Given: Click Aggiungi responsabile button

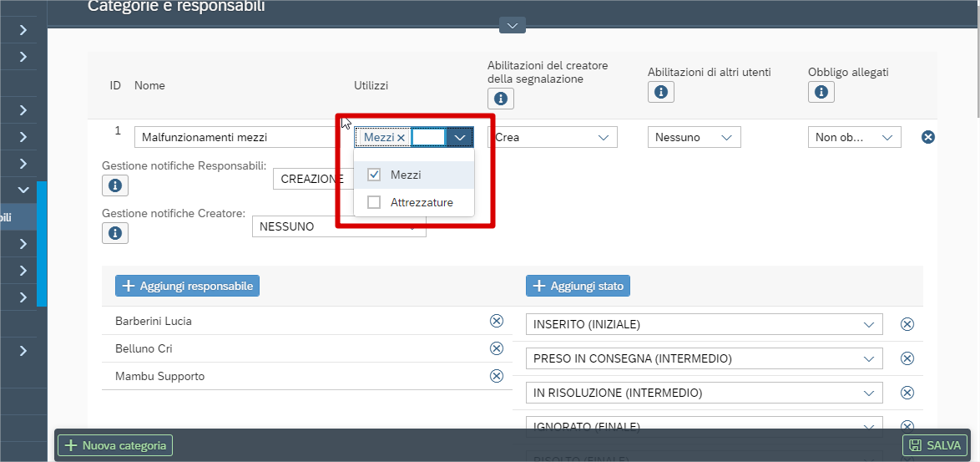Looking at the screenshot, I should tap(188, 286).
